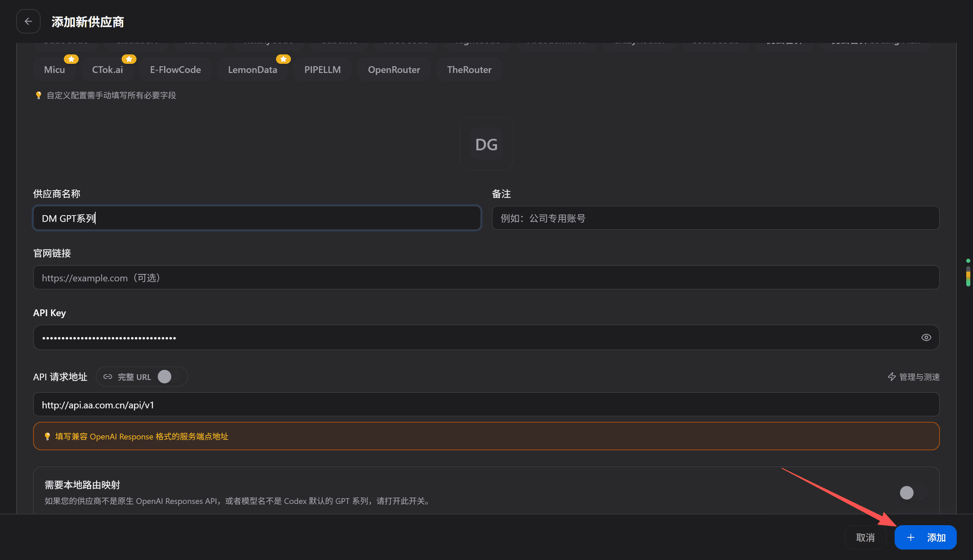Viewport: 973px width, 560px height.
Task: Click the lightning icon beside 管理与测速
Action: click(x=892, y=377)
